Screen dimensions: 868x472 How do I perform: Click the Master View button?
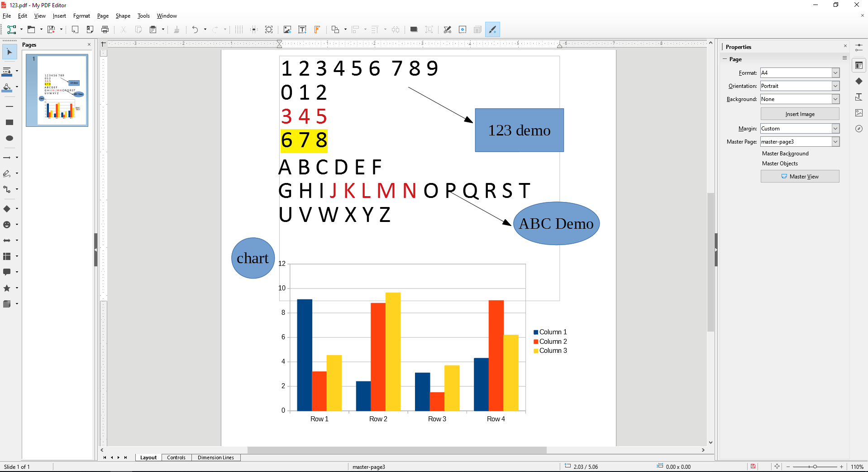point(800,177)
